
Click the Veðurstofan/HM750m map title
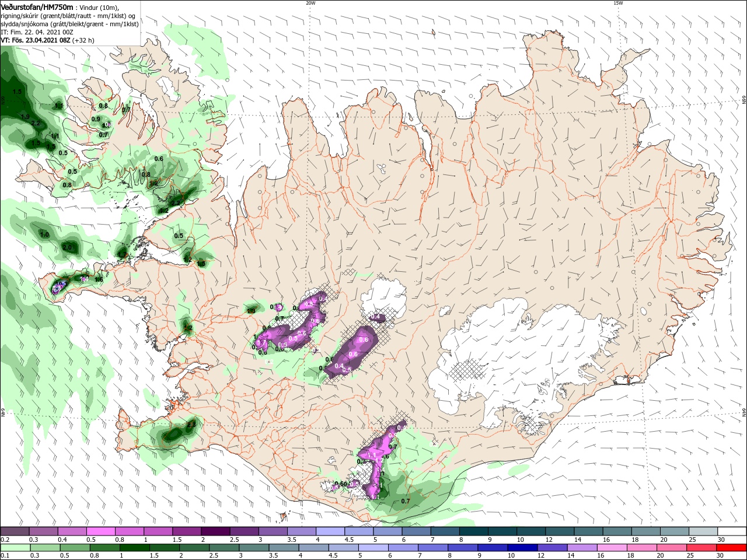[x=37, y=6]
